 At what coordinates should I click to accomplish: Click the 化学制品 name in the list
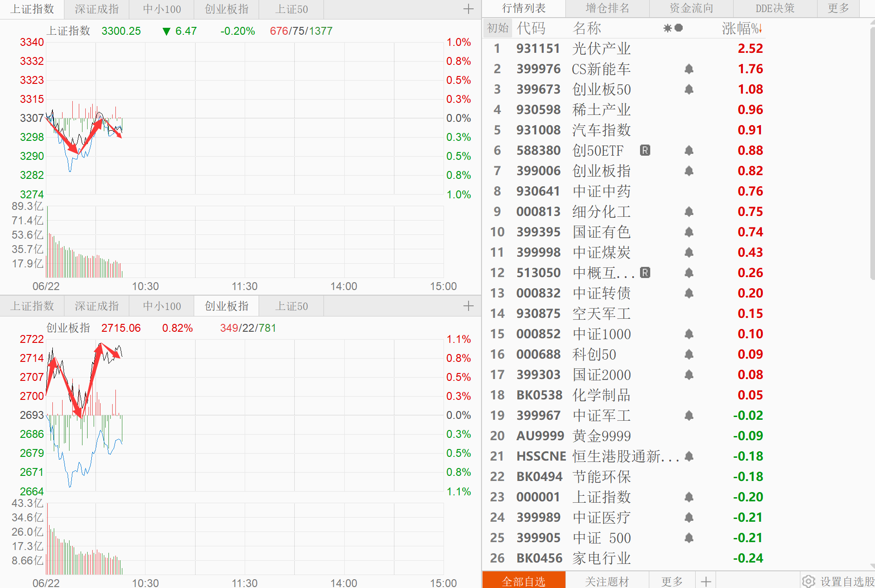tap(602, 395)
